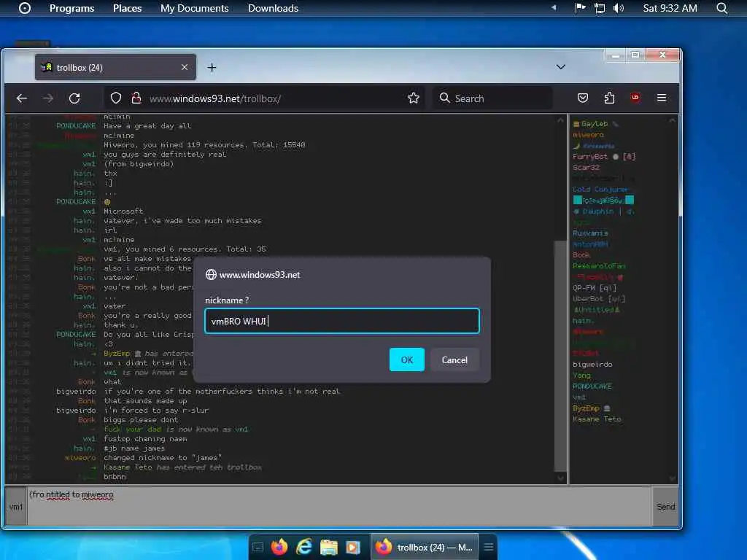Click OK in the nickname dialog
The height and width of the screenshot is (560, 747).
coord(407,359)
